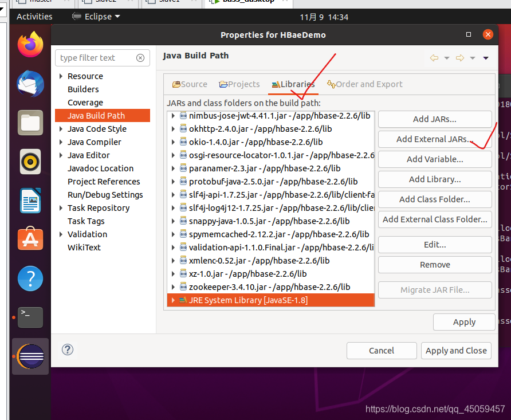Click the paranamer-2.3.jar jar icon
Screen dimensions: 511x420
click(183, 168)
